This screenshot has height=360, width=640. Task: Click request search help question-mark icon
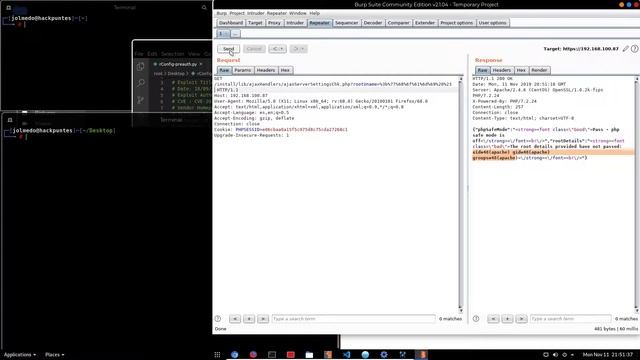click(x=218, y=319)
